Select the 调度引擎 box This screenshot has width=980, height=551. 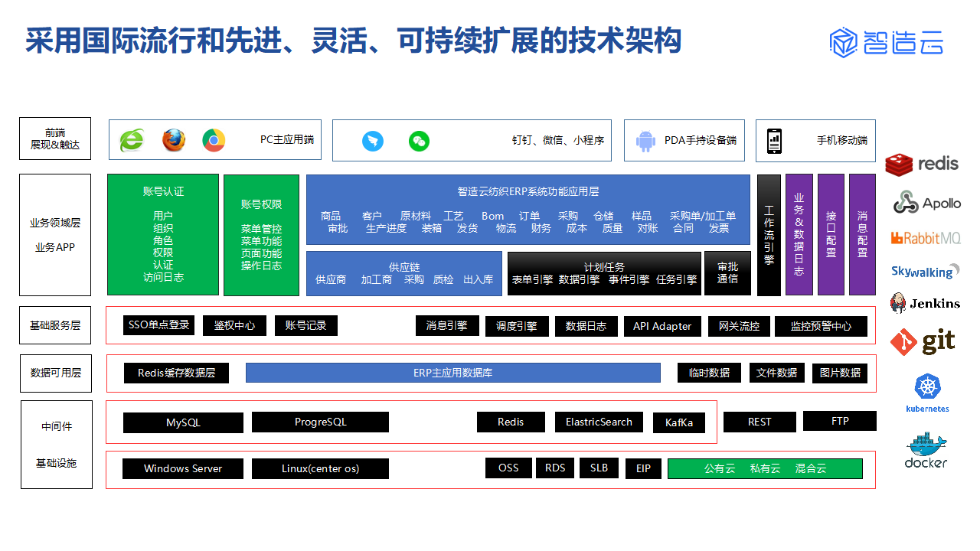coord(517,326)
